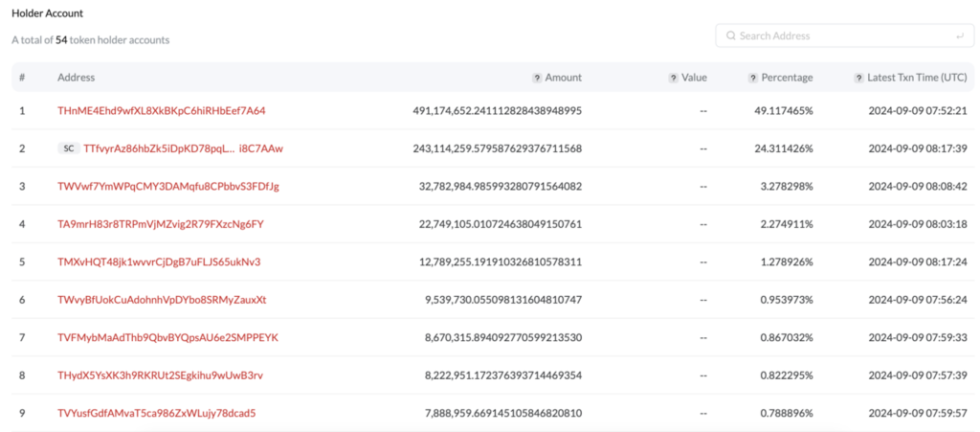This screenshot has height=432, width=980.
Task: Click the Amount column header label
Action: [x=563, y=78]
